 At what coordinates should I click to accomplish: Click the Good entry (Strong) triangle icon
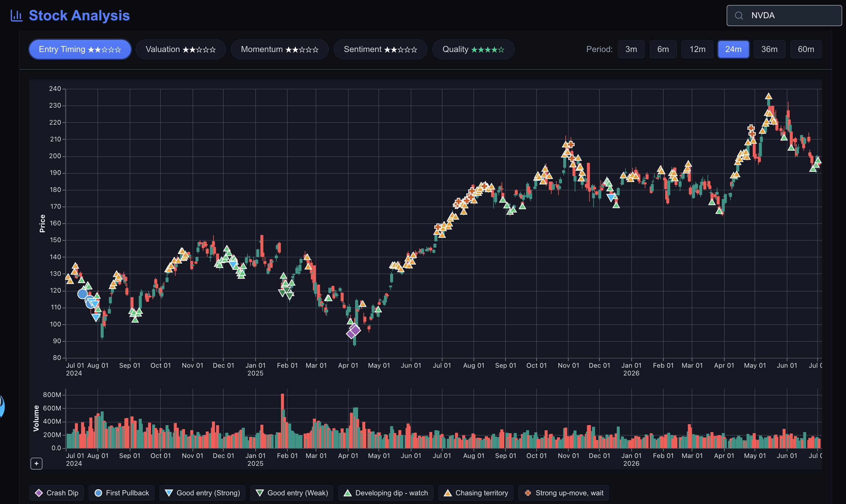click(169, 493)
